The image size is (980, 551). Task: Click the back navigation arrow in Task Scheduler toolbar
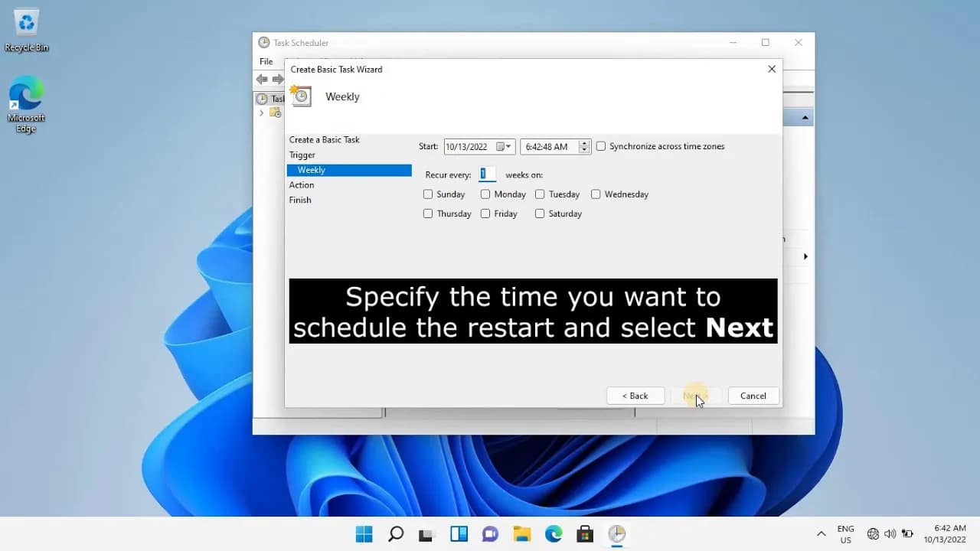pyautogui.click(x=261, y=79)
